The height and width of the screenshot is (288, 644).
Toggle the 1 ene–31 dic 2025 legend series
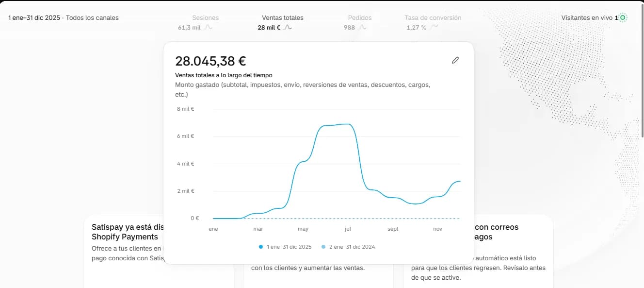pos(285,247)
